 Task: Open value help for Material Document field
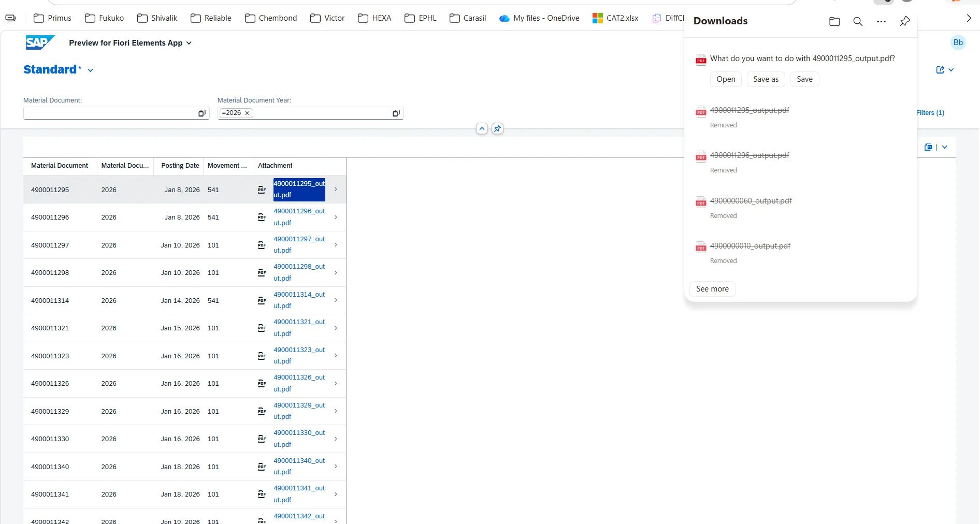point(202,113)
